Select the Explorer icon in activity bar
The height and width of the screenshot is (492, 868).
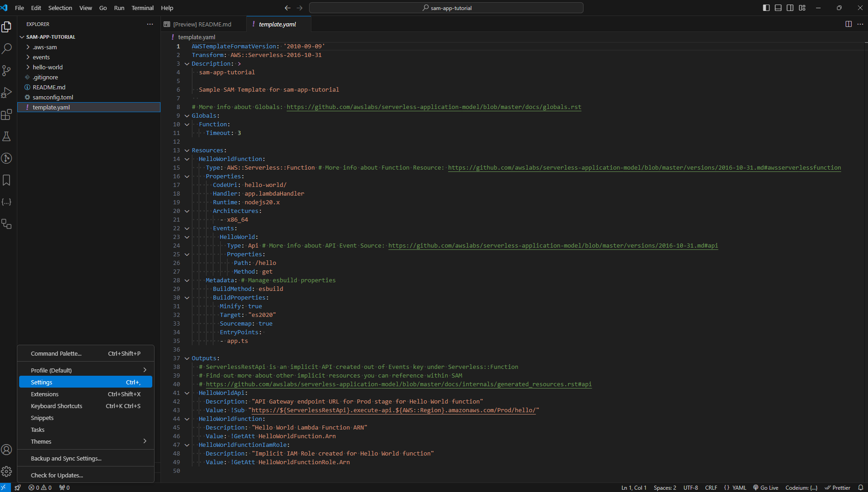(7, 26)
